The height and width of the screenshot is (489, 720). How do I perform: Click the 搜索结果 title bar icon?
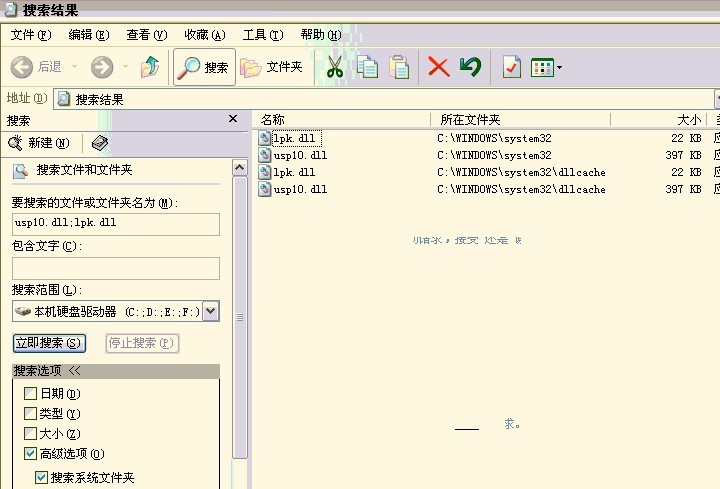[11, 10]
